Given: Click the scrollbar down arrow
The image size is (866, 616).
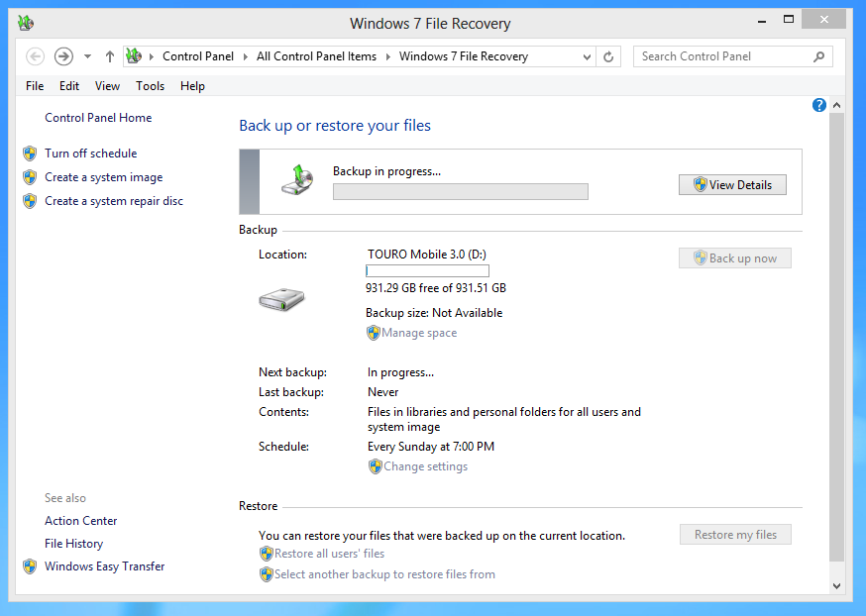Looking at the screenshot, I should (836, 586).
